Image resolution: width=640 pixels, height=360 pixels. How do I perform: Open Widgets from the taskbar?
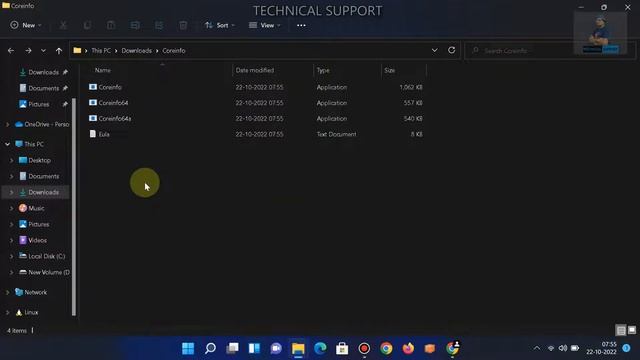click(254, 348)
